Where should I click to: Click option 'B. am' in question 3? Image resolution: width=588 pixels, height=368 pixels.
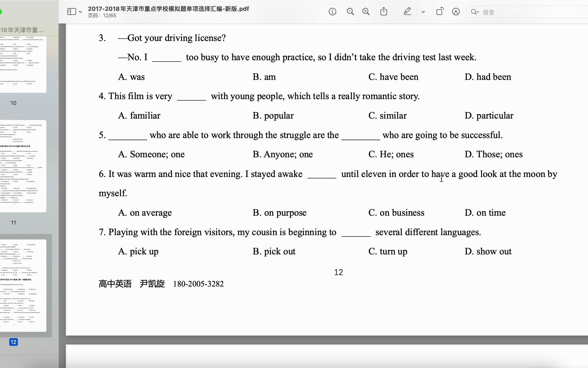tap(264, 77)
